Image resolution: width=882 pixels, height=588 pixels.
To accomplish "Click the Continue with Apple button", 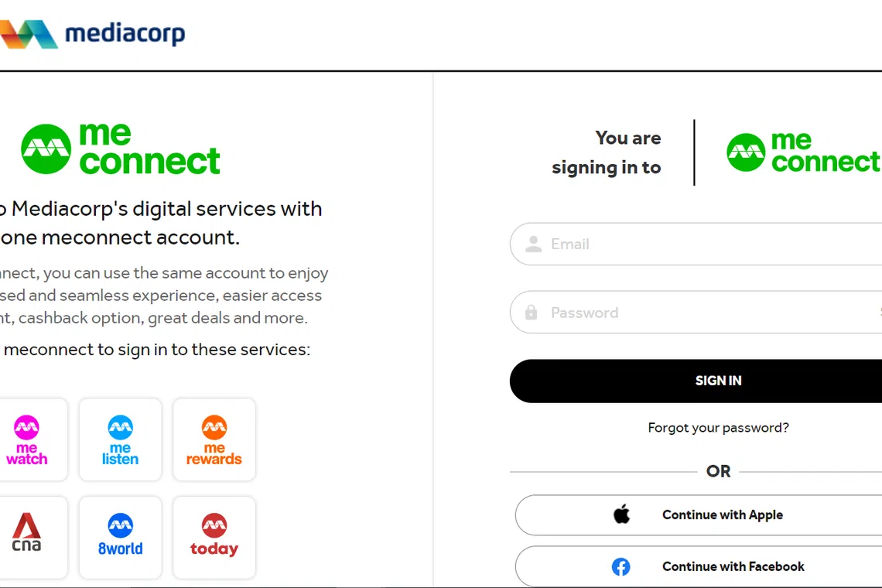I will point(722,515).
